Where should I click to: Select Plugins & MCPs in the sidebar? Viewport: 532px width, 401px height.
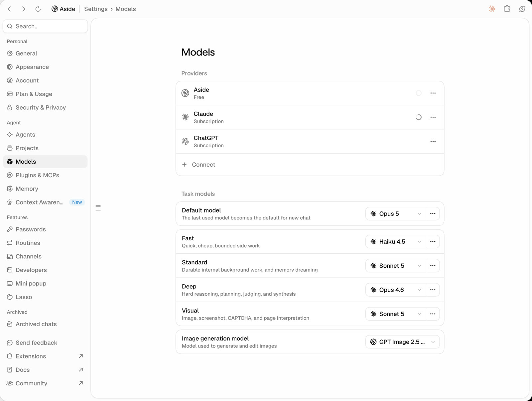click(x=45, y=175)
